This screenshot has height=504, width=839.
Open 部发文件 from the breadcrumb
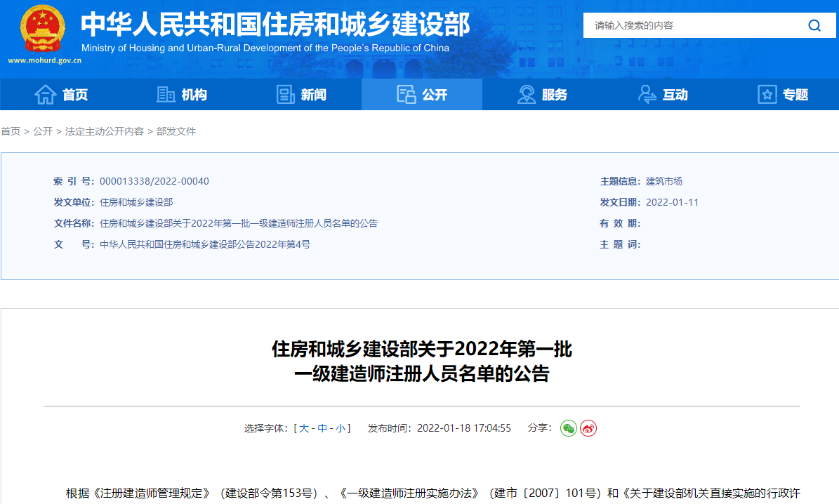pos(177,131)
